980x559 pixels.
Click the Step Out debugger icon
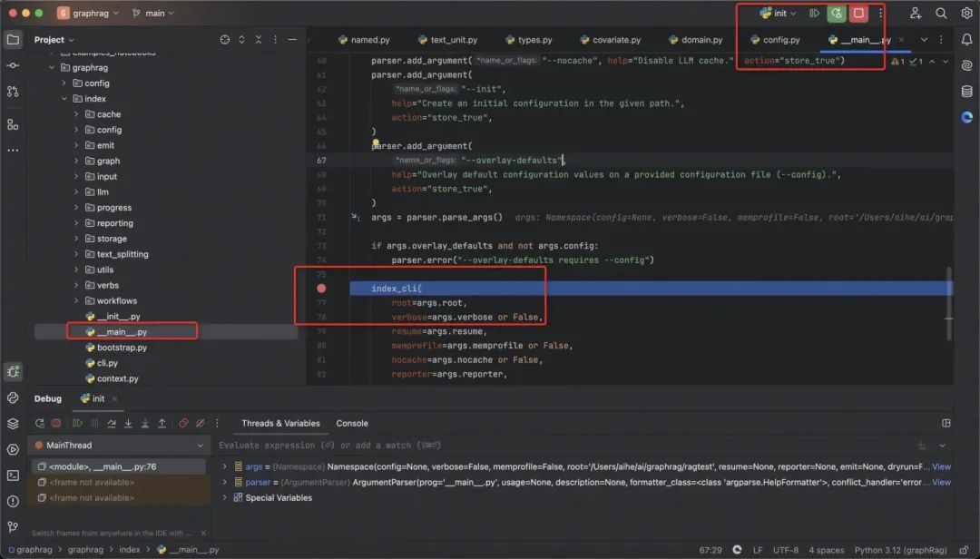162,423
